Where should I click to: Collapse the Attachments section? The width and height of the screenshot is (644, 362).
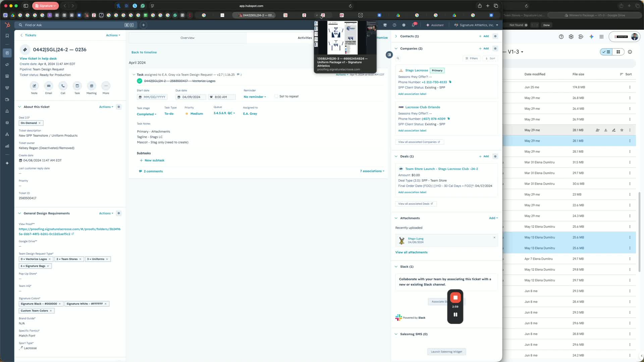(x=396, y=218)
